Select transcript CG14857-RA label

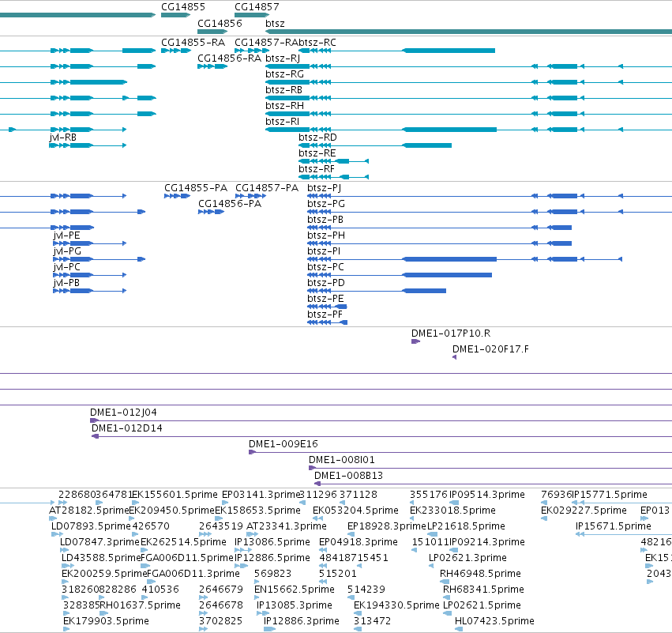point(266,43)
